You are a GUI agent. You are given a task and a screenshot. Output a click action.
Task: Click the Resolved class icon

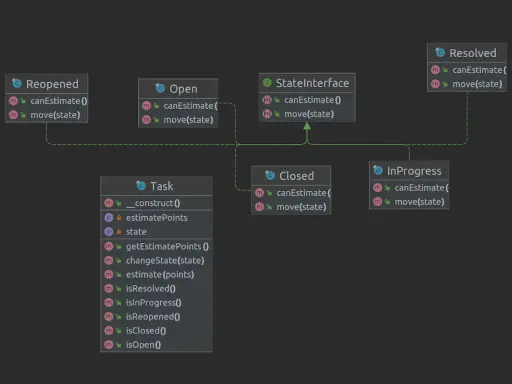(x=440, y=52)
